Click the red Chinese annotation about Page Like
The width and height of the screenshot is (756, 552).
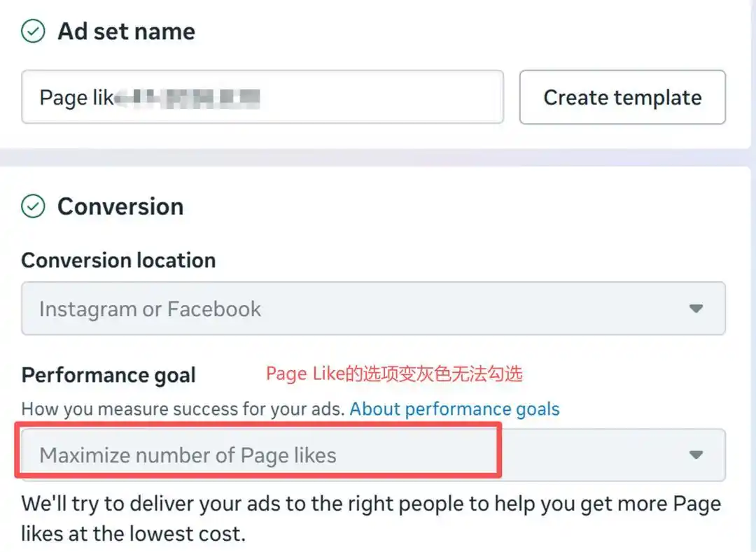[x=394, y=374]
